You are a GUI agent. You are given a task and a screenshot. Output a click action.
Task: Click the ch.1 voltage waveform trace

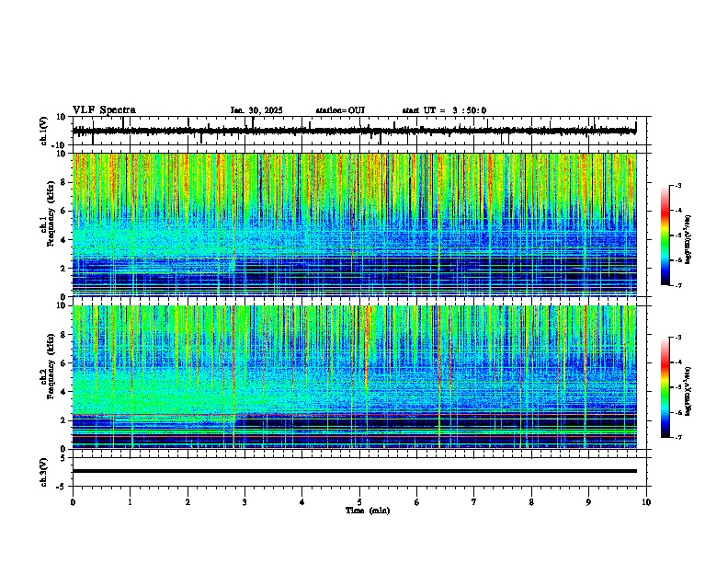[x=354, y=131]
